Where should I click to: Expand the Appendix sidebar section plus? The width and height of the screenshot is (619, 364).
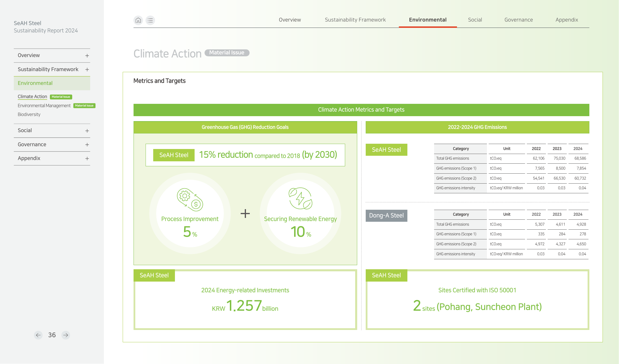click(x=87, y=158)
